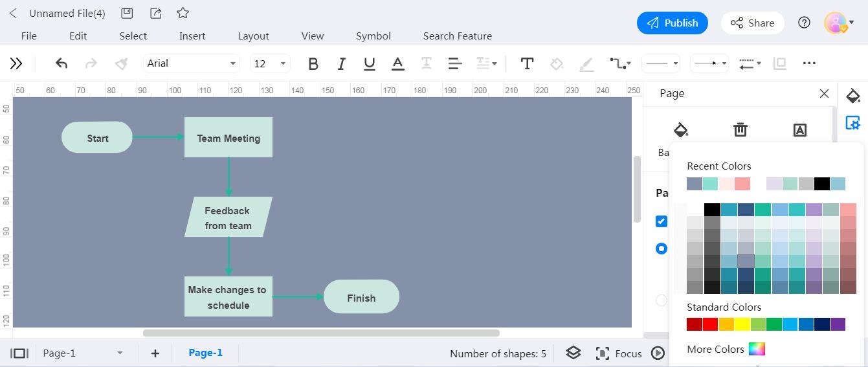This screenshot has width=868, height=367.
Task: Click the Focus mode button
Action: point(619,353)
